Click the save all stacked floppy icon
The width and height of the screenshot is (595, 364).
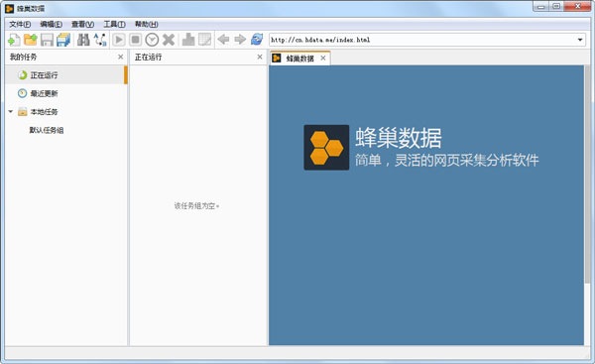pyautogui.click(x=63, y=40)
